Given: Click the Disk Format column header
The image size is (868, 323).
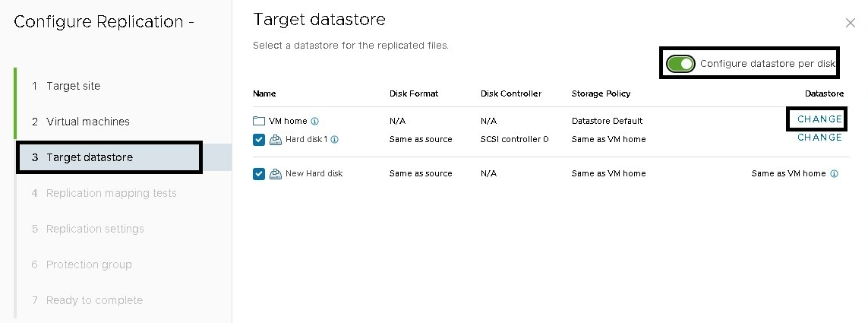Looking at the screenshot, I should pyautogui.click(x=414, y=93).
